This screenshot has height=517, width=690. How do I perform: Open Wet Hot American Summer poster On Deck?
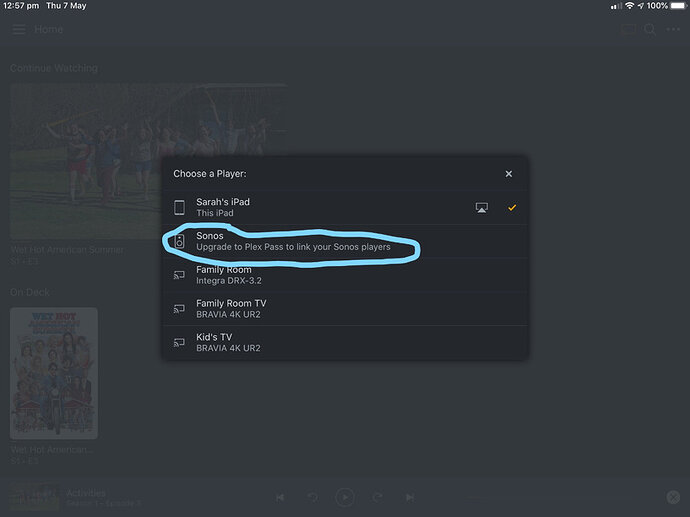pos(54,373)
